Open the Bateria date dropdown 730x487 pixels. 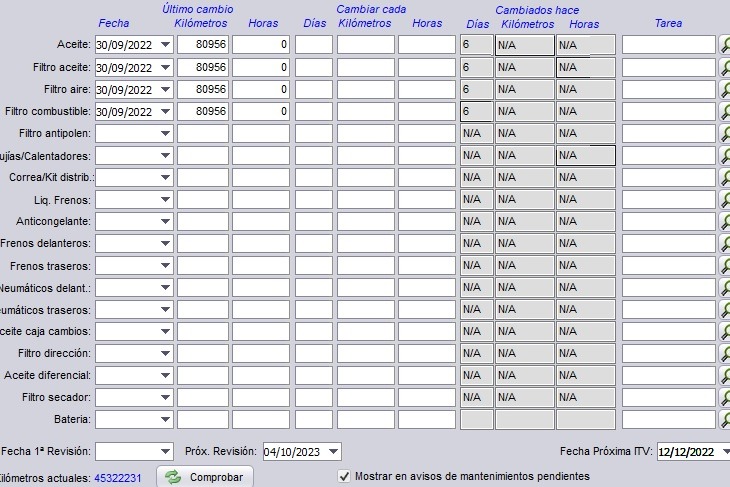[165, 419]
